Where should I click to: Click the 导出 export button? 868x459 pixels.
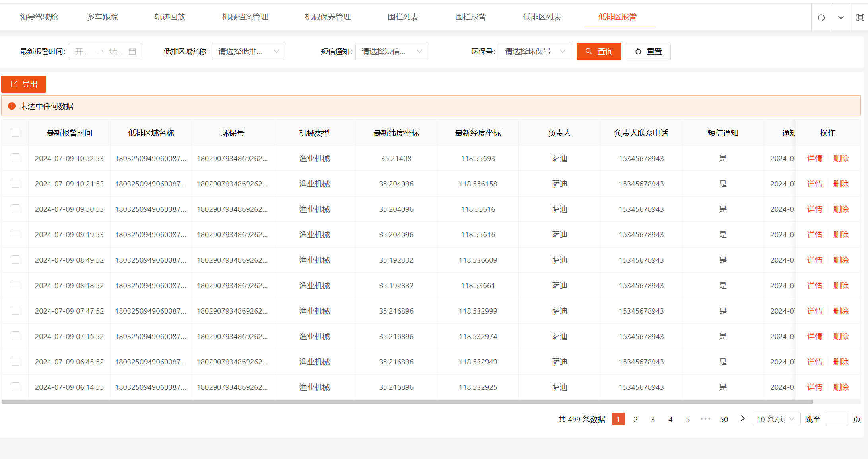pos(23,84)
